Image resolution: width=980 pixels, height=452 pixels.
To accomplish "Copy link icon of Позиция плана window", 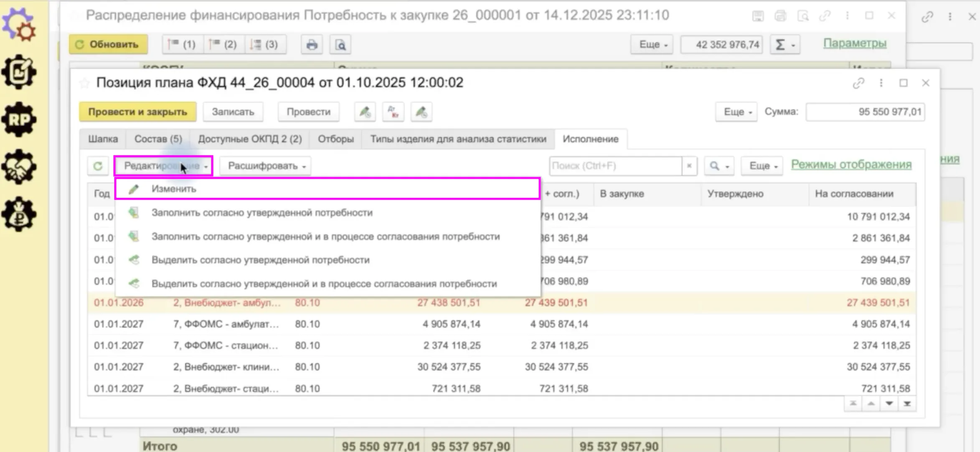I will [x=858, y=83].
